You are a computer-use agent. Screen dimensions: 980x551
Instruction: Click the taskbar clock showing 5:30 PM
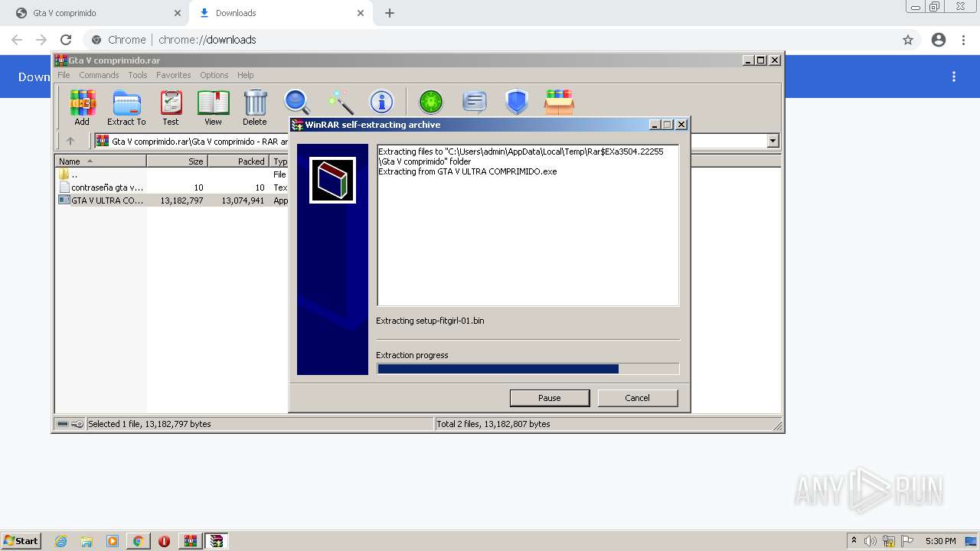click(x=940, y=541)
